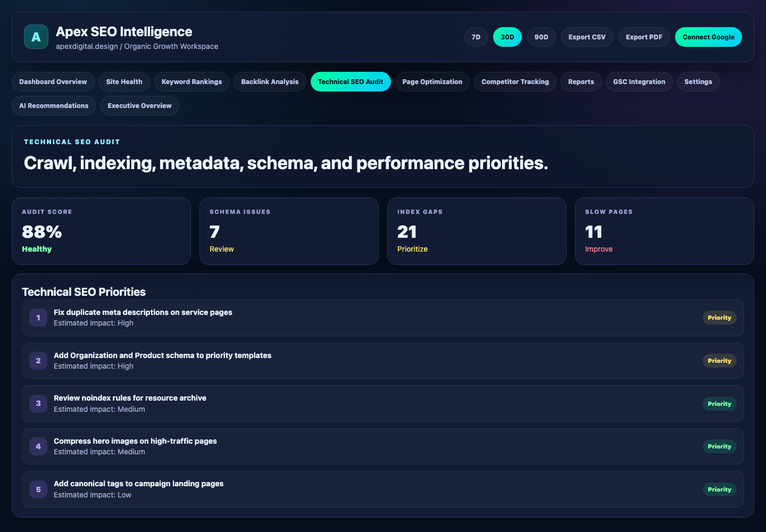Switch to Executive Overview tab

pos(140,106)
